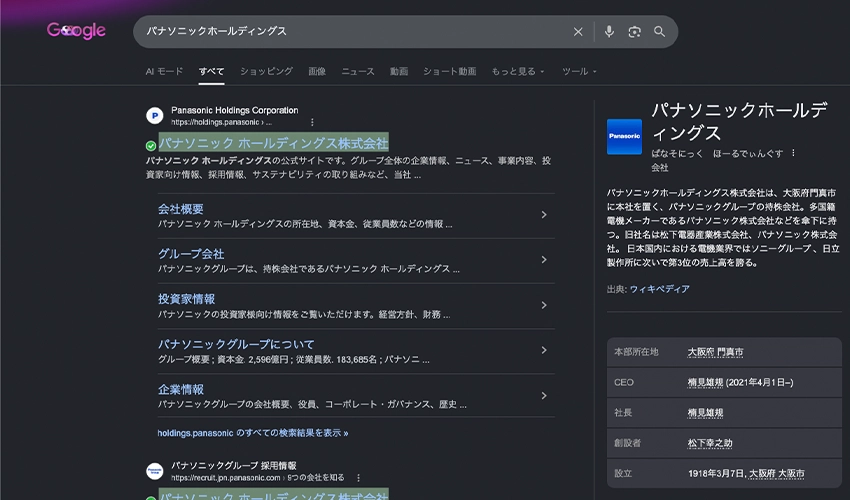Screen dimensions: 850x500
Task: Click 楠見雄規 in the CEO row
Action: 705,382
